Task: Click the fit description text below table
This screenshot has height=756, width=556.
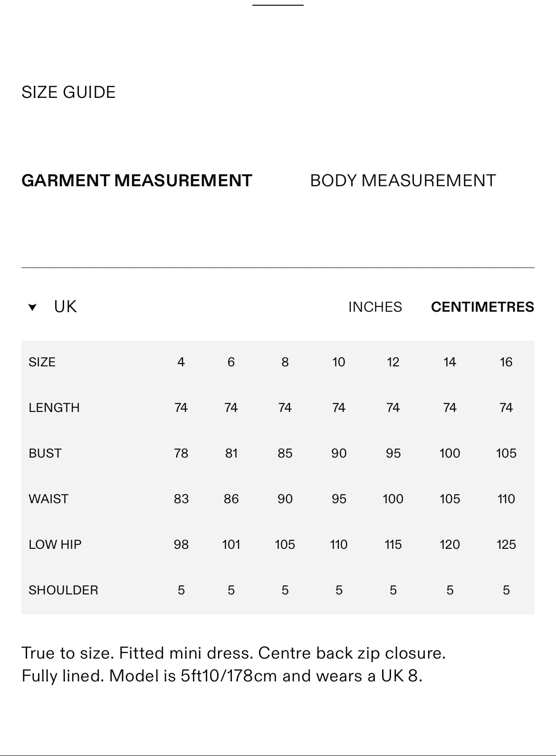Action: [233, 664]
